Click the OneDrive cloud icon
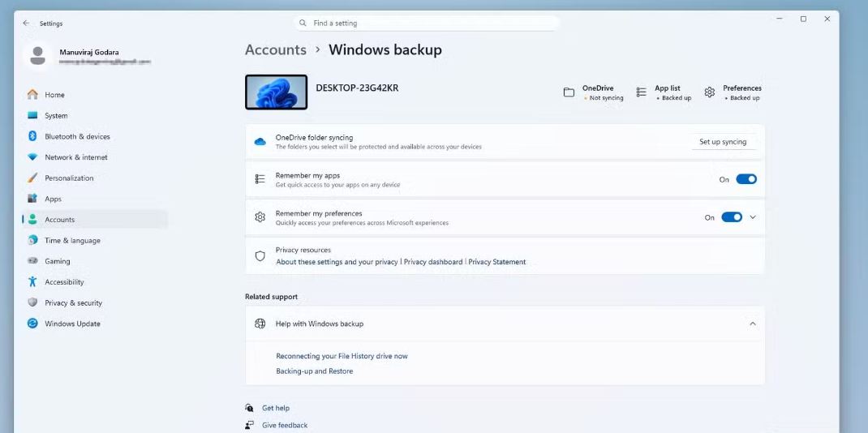868x433 pixels. (260, 142)
